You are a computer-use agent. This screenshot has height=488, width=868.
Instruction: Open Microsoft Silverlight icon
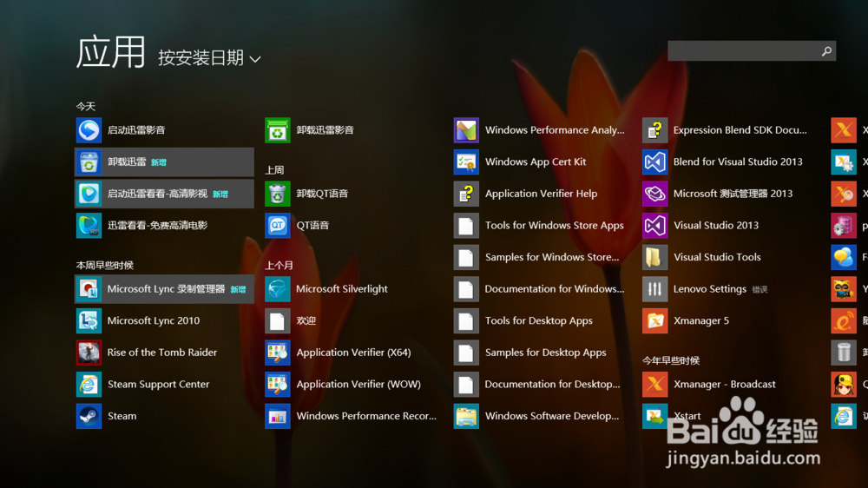(278, 288)
